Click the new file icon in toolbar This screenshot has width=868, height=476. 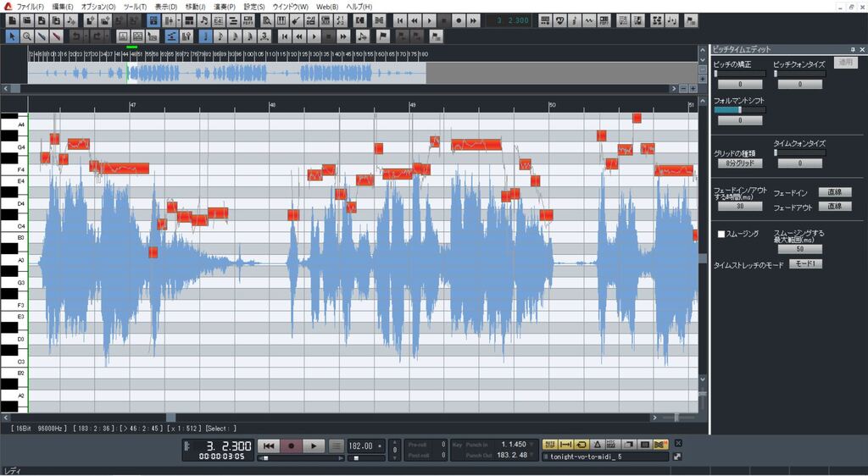click(12, 20)
